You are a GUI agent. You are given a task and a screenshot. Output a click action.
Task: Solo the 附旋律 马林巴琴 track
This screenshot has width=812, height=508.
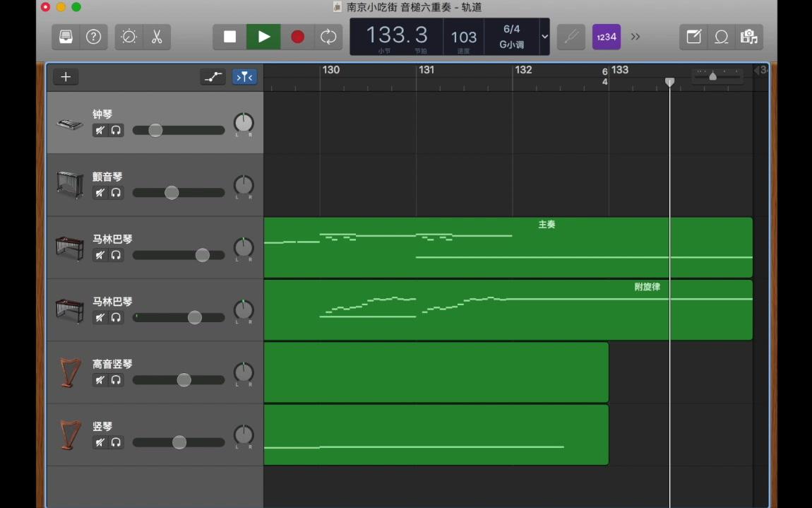(116, 317)
